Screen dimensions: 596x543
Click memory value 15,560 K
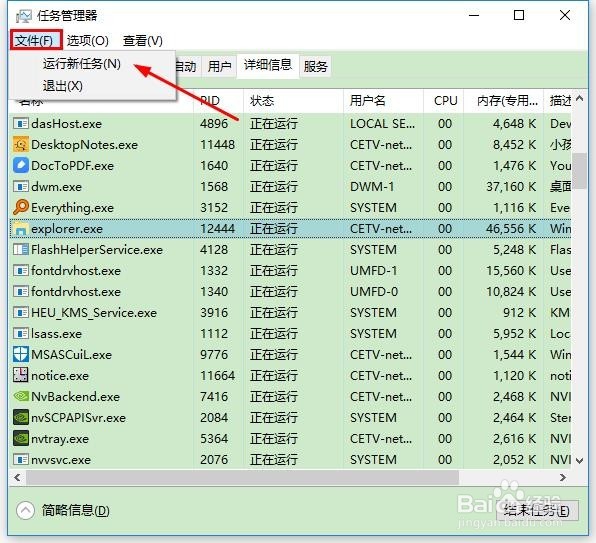[x=511, y=271]
